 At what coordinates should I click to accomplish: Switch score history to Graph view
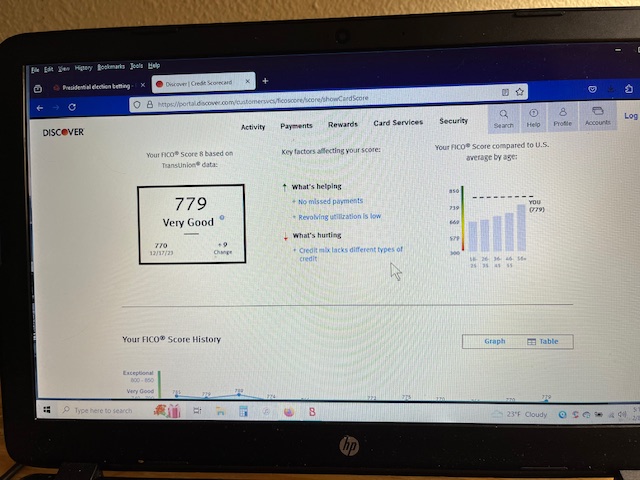pyautogui.click(x=495, y=341)
